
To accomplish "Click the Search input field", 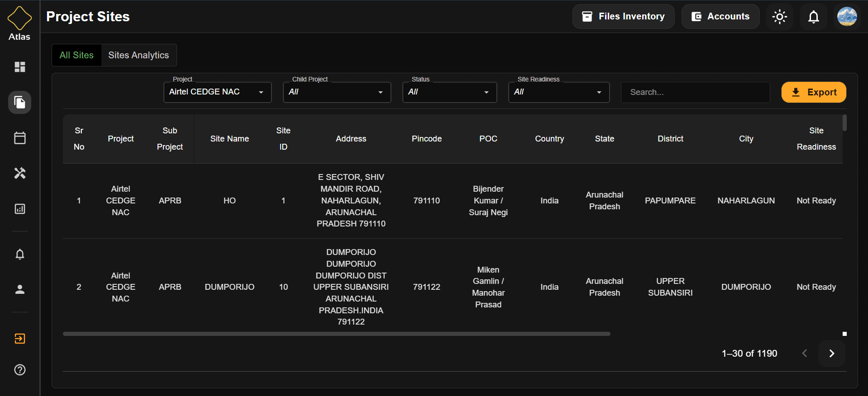I will pos(695,92).
